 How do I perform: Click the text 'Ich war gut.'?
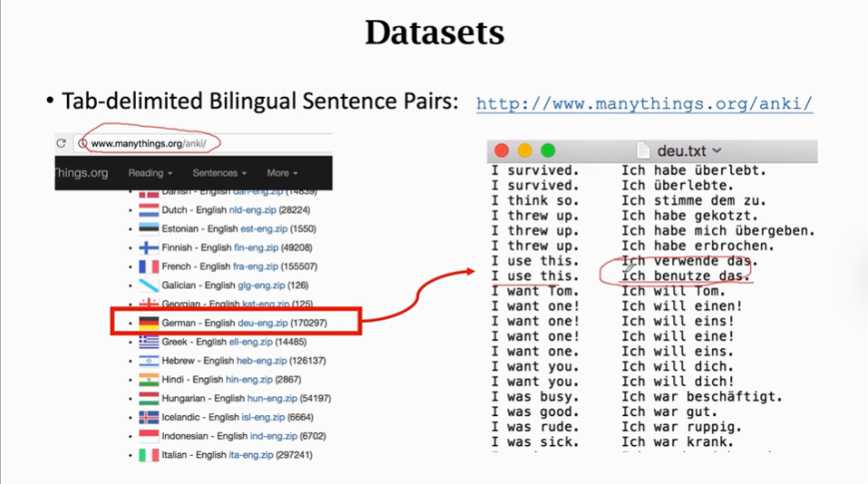pyautogui.click(x=669, y=412)
